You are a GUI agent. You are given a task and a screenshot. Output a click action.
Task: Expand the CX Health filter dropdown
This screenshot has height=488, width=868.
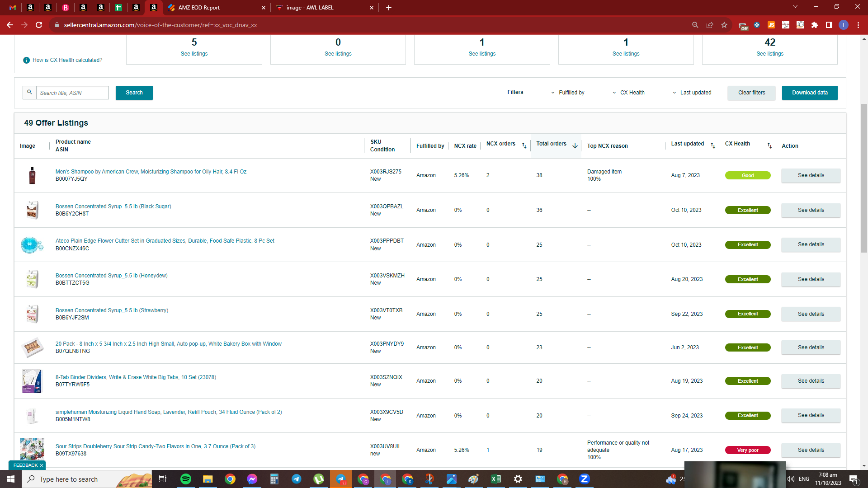(628, 93)
